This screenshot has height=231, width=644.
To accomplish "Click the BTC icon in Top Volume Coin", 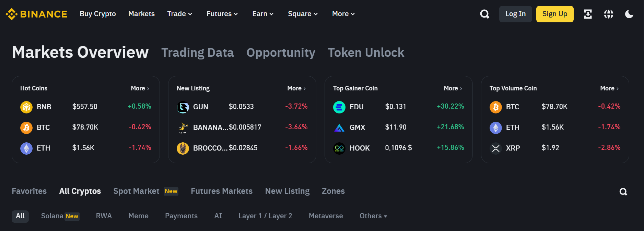I will pyautogui.click(x=496, y=107).
